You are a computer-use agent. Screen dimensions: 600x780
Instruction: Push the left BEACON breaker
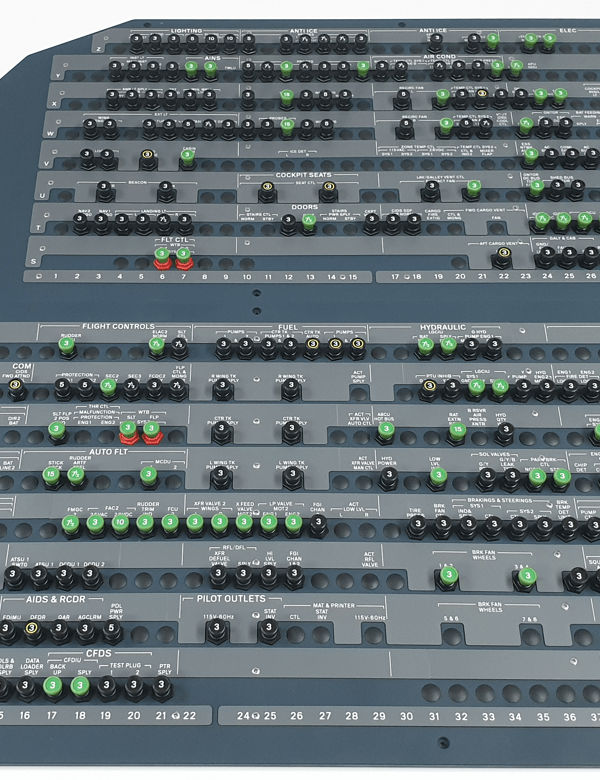(x=105, y=190)
